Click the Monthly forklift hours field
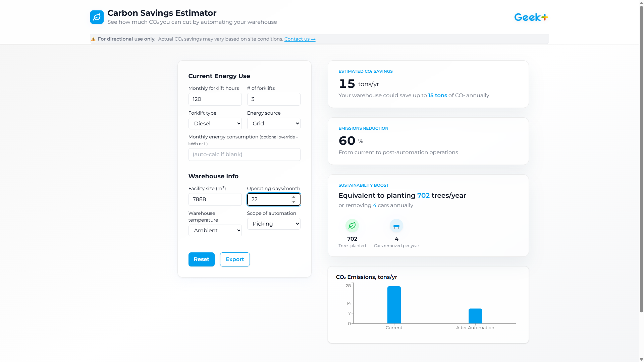The image size is (644, 362). coord(215,99)
